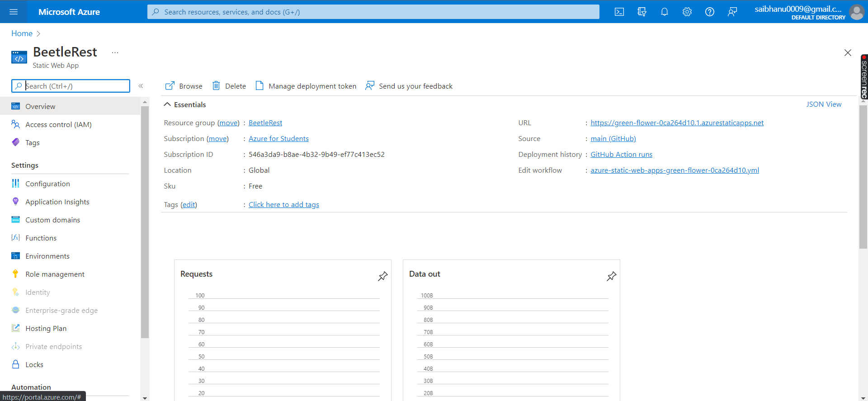The height and width of the screenshot is (401, 868).
Task: Click the Access control (IAM) icon
Action: pyautogui.click(x=15, y=124)
